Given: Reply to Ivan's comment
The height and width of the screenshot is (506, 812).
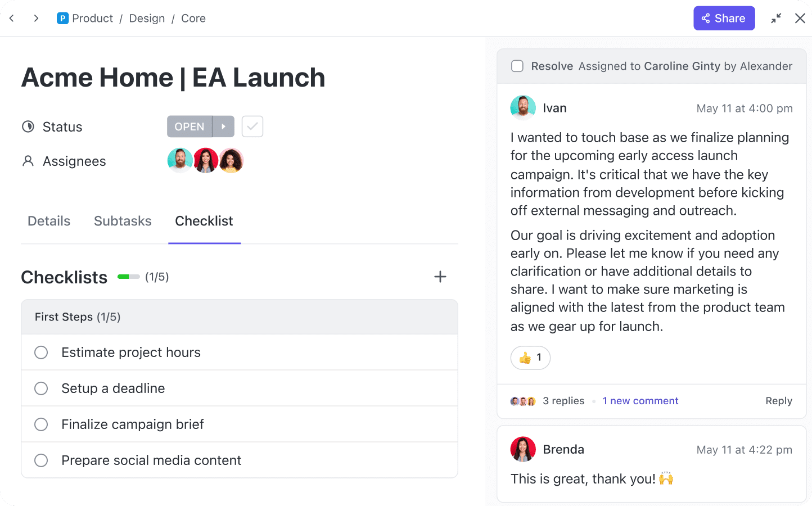Looking at the screenshot, I should [778, 401].
